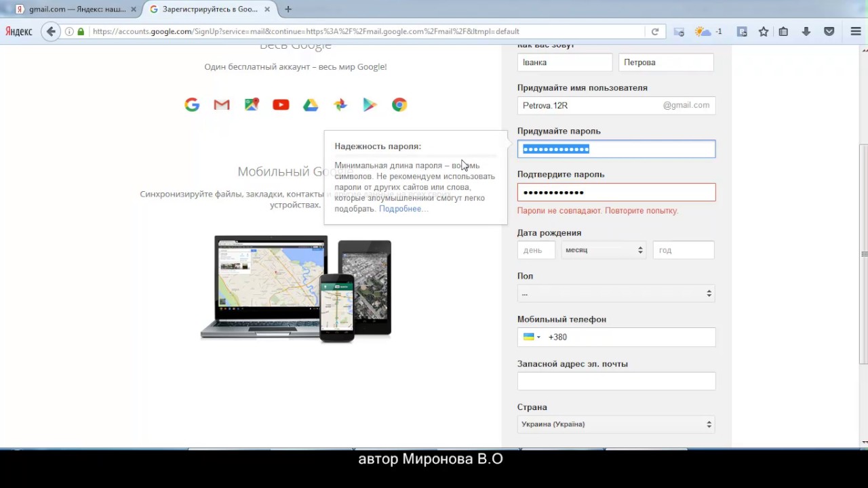
Task: Select the Зарегистрируйтесь в Google tab
Action: pos(210,9)
